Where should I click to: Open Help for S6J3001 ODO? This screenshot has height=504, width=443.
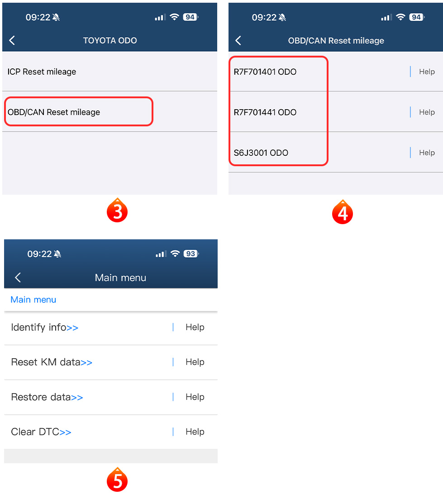point(427,153)
